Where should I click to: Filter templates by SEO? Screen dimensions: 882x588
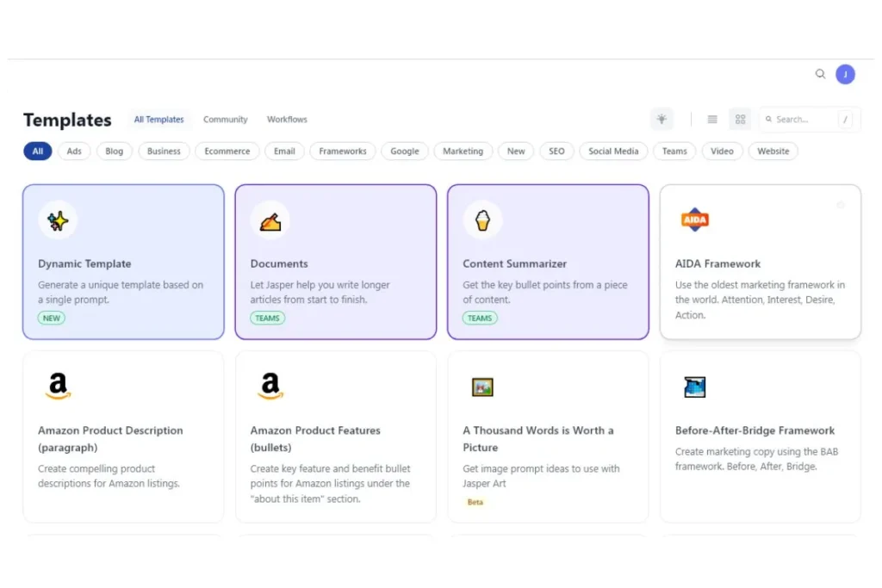pos(556,152)
